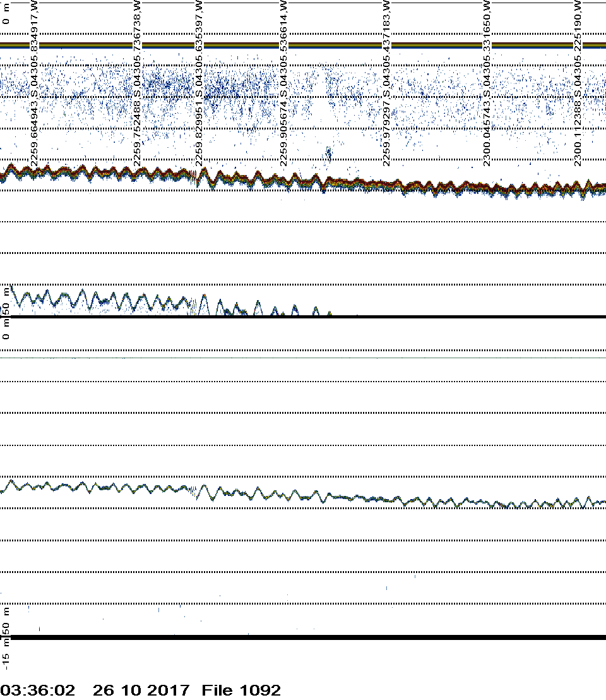Select position label '2259.664943,S,04305.834917,W'
This screenshot has height=700, width=606.
click(34, 83)
